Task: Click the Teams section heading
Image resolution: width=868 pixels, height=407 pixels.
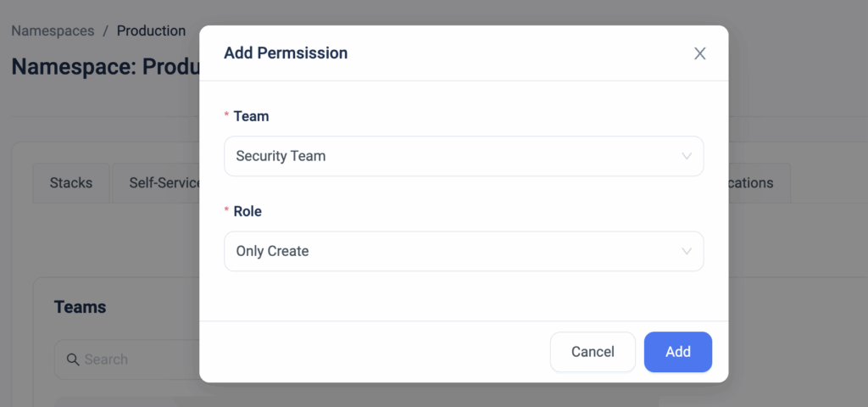Action: tap(81, 307)
